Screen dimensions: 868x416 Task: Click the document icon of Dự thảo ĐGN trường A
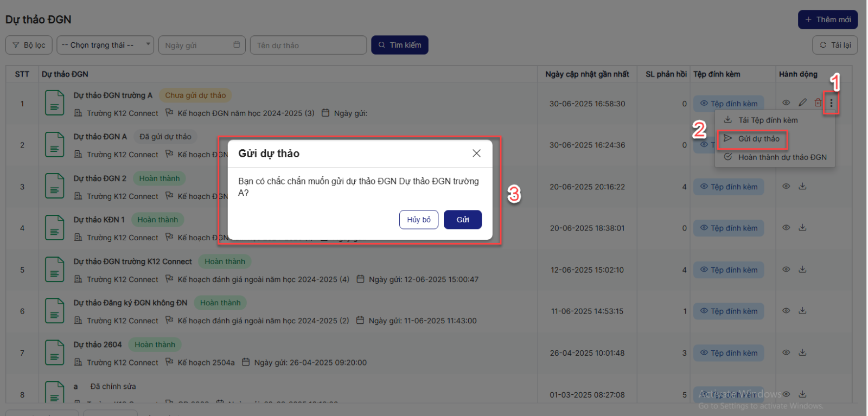coord(54,104)
